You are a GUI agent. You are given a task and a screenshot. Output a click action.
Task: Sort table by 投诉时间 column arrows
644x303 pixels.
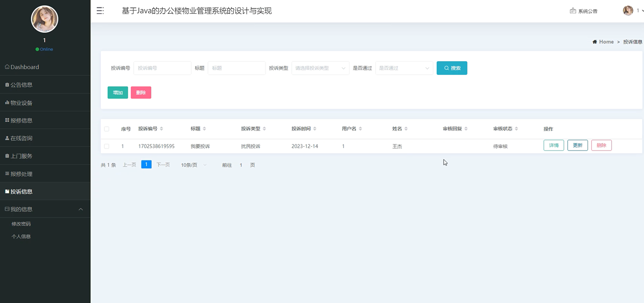315,129
